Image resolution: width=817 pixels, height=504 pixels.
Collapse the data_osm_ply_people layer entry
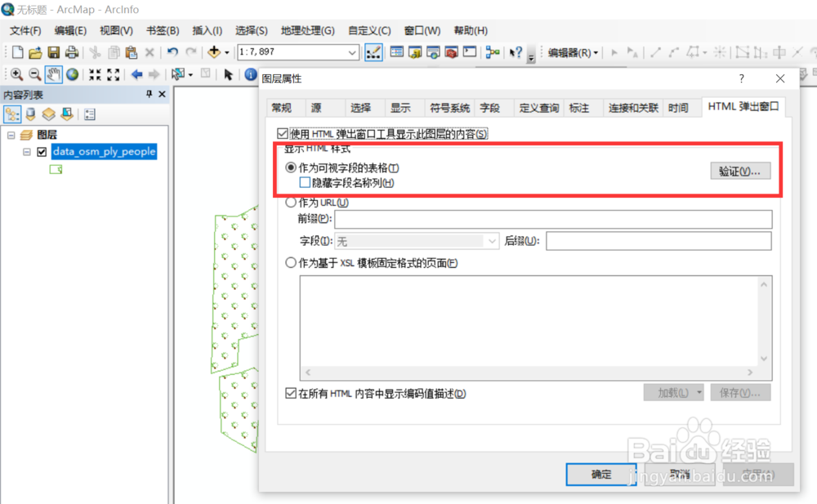pyautogui.click(x=26, y=151)
